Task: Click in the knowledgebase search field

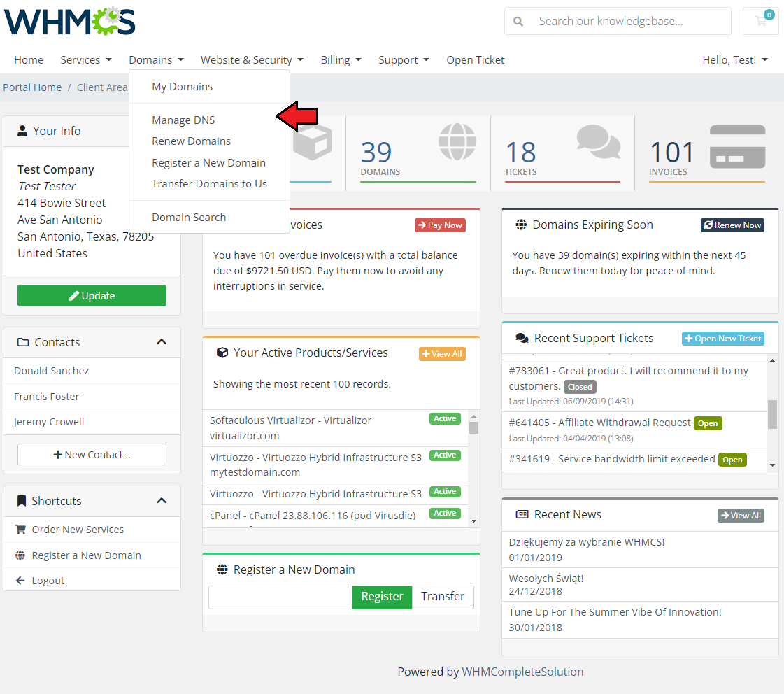Action: coord(618,21)
